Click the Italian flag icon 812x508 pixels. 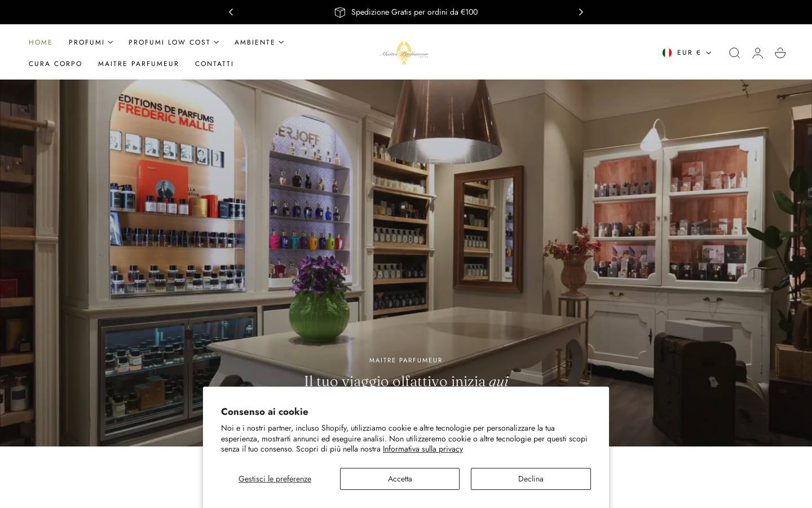click(667, 52)
